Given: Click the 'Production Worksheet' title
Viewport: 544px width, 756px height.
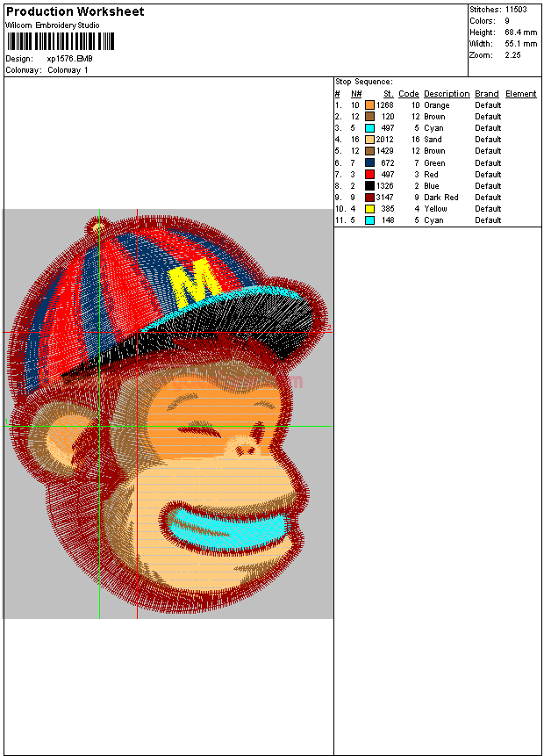Looking at the screenshot, I should [75, 11].
